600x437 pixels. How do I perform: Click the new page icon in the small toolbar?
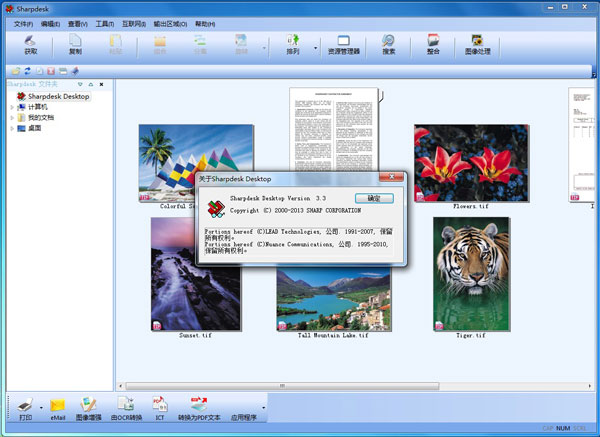click(x=39, y=71)
